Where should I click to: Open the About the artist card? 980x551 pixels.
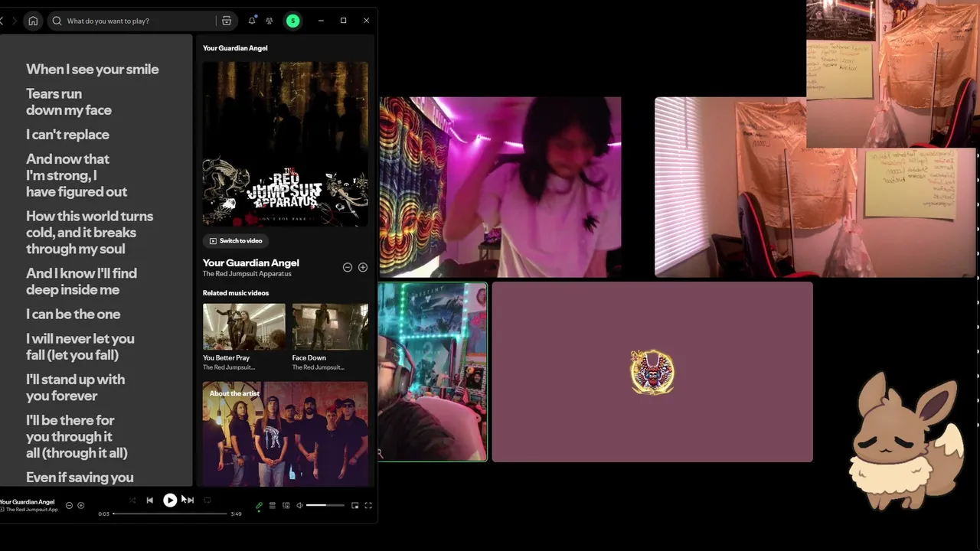285,434
